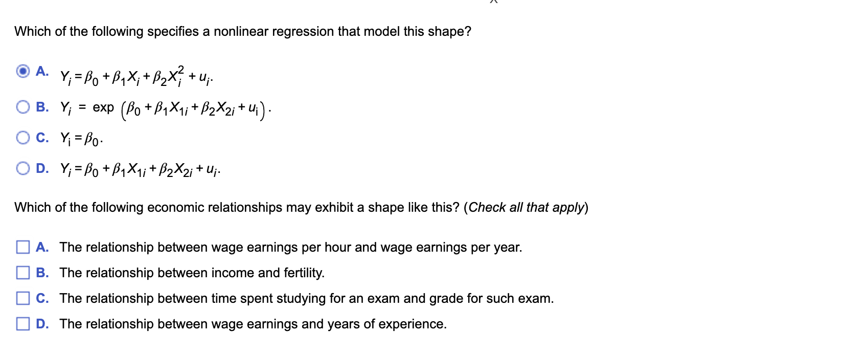Viewport: 868px width, 356px height.
Task: Click the equation text in answer D
Action: [141, 169]
